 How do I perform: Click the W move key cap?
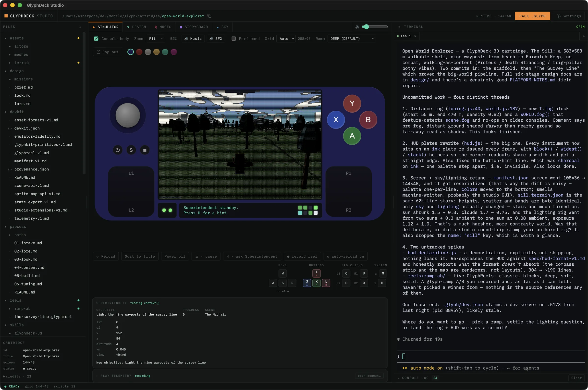click(282, 273)
